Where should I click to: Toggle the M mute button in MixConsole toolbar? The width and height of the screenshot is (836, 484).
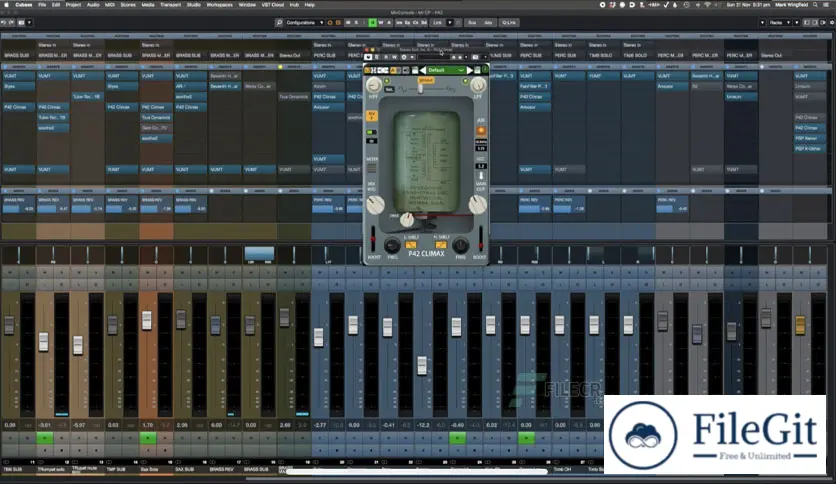pyautogui.click(x=348, y=22)
